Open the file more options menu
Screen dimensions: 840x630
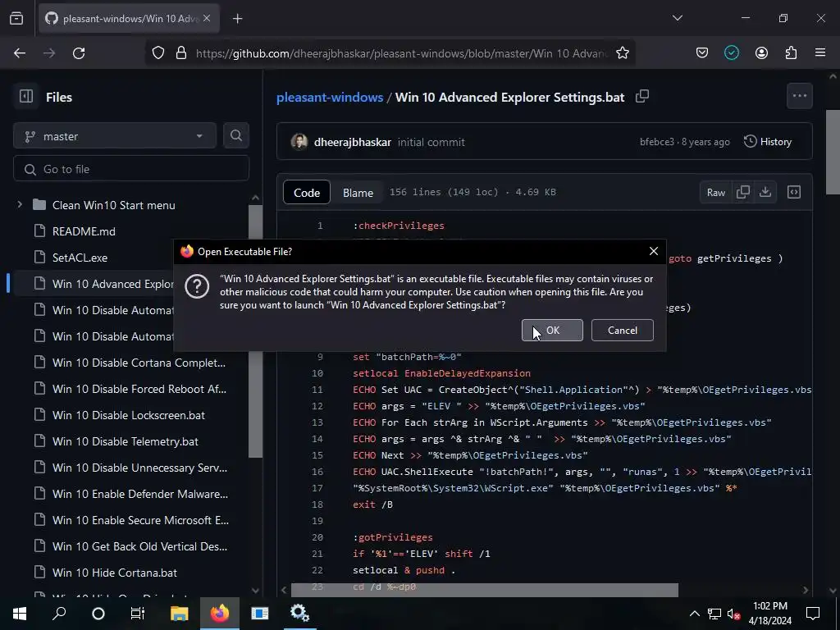point(799,96)
